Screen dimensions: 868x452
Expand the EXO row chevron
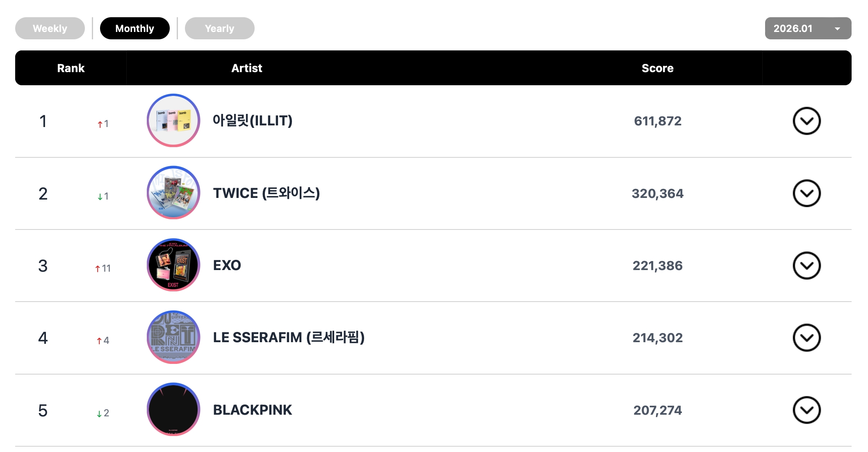click(806, 266)
